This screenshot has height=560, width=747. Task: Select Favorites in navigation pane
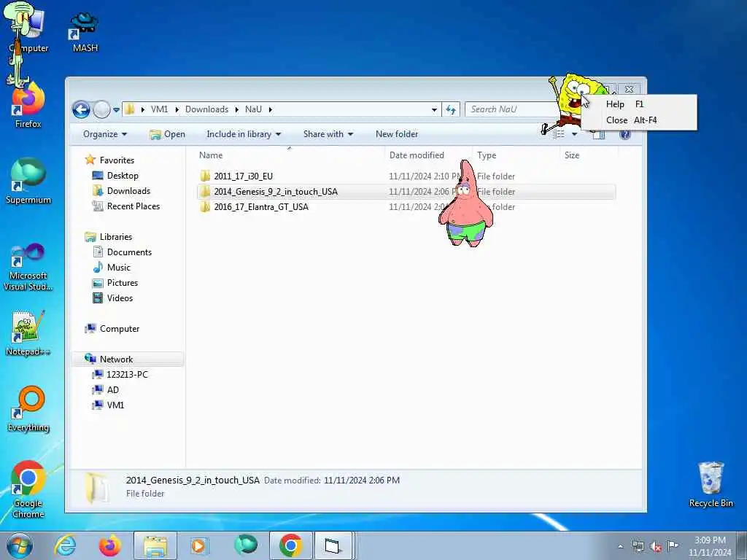117,160
